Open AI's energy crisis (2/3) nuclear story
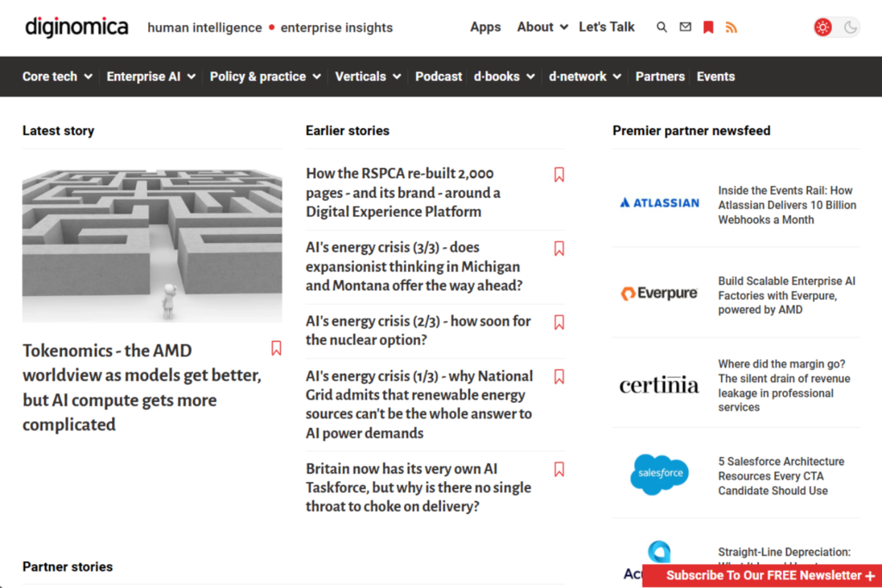 coord(418,331)
